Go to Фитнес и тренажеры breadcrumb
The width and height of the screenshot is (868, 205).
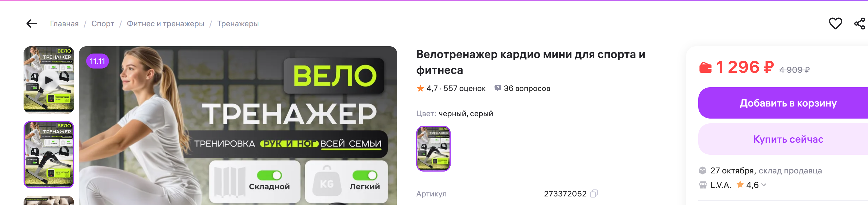[x=165, y=24]
